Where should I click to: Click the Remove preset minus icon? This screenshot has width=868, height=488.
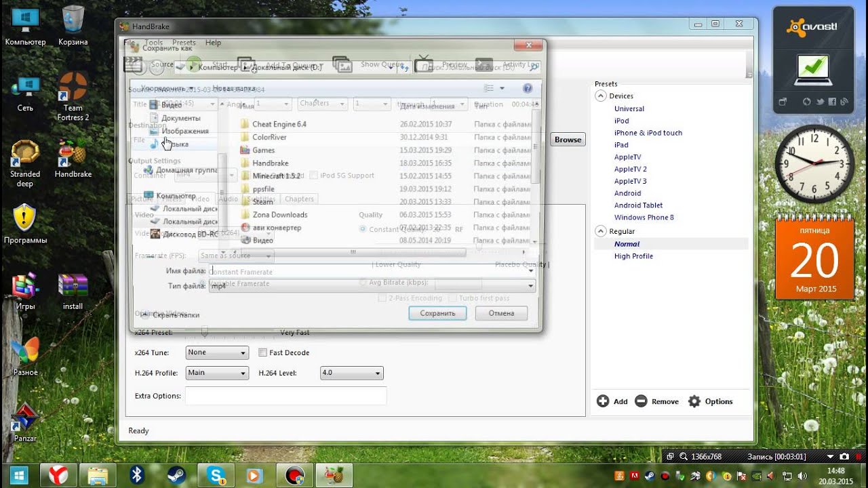tap(641, 401)
